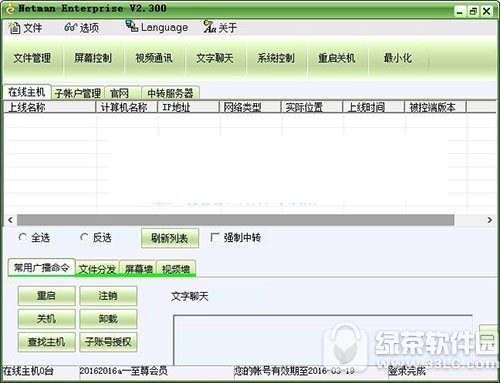Click the 文件管理 toolbar button
Viewport: 500px width, 383px height.
point(32,58)
